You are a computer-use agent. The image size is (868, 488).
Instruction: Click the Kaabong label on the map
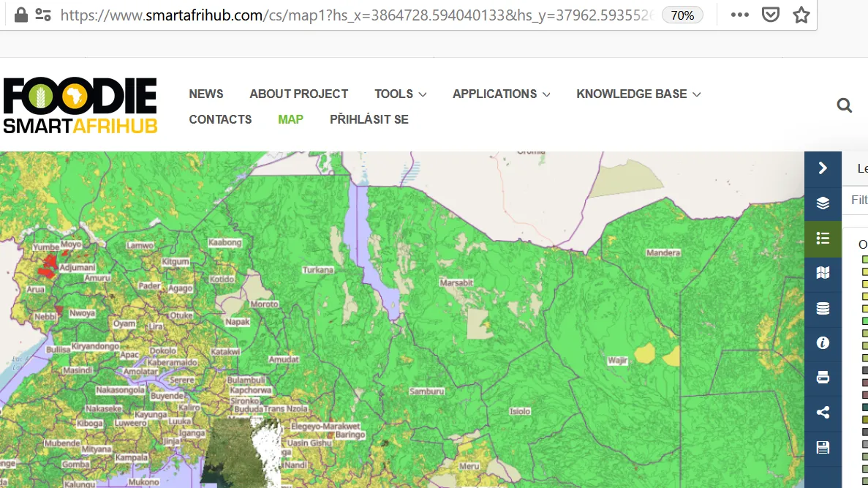224,243
